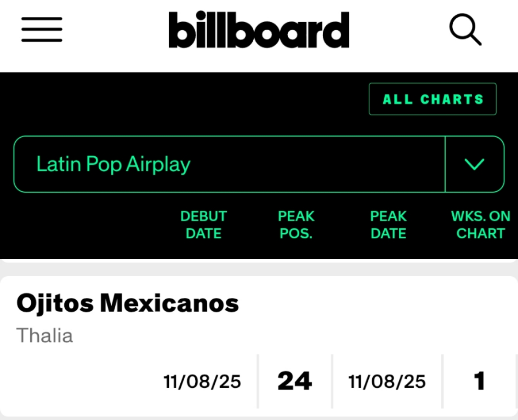
Task: Follow the Thalia artist link
Action: pyautogui.click(x=45, y=335)
